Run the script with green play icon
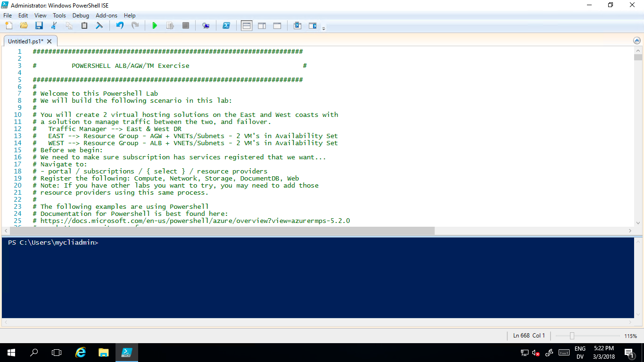Viewport: 644px width, 362px height. click(155, 25)
